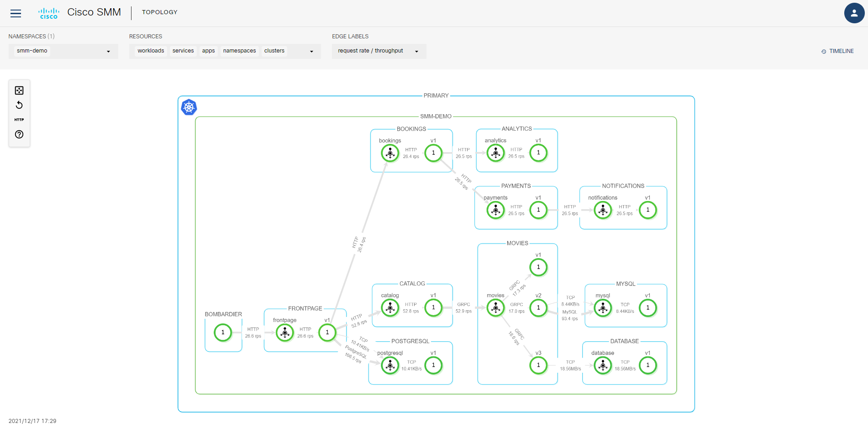Select the movies service node icon

495,308
